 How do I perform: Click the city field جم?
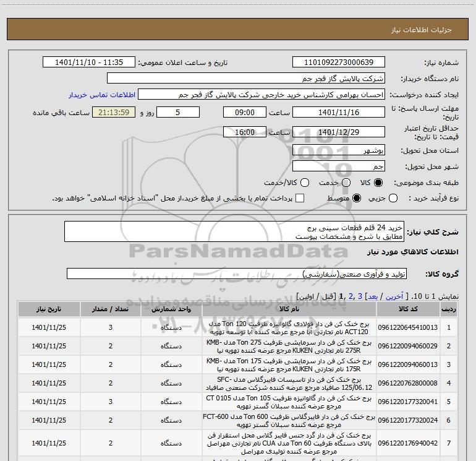click(x=339, y=166)
